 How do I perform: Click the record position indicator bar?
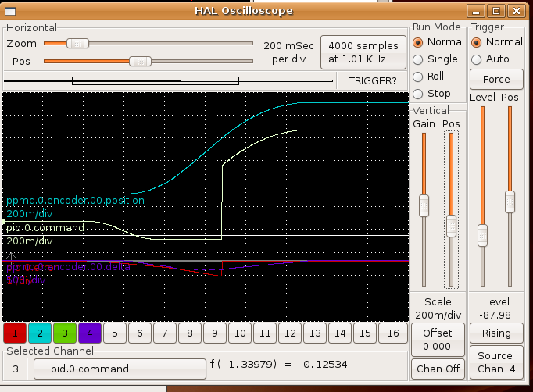click(x=169, y=81)
